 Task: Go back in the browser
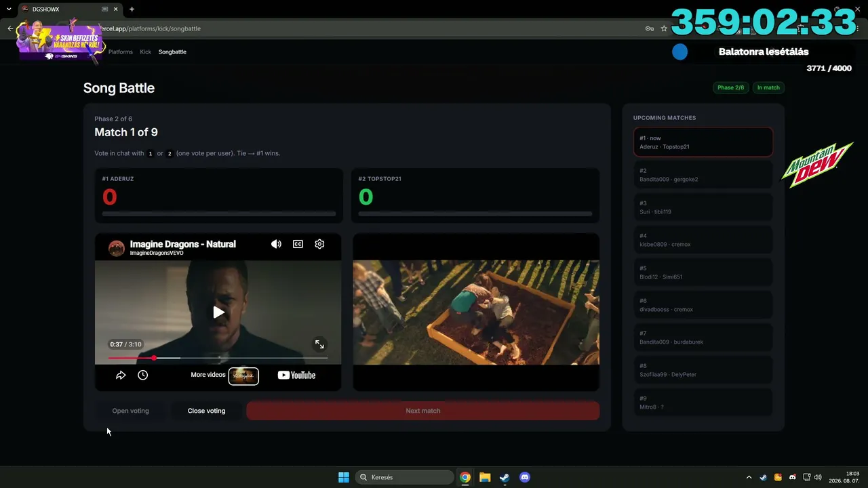(x=10, y=28)
